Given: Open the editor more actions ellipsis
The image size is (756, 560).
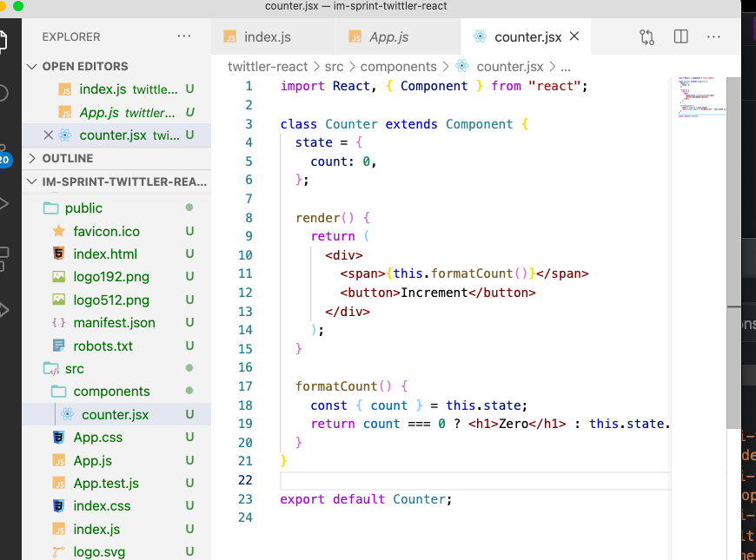Looking at the screenshot, I should 713,36.
